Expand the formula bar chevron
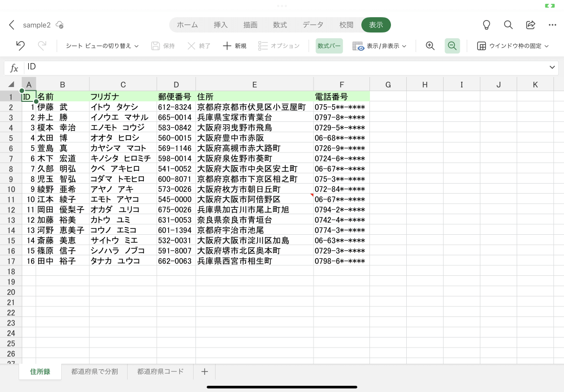The width and height of the screenshot is (564, 392). tap(552, 67)
